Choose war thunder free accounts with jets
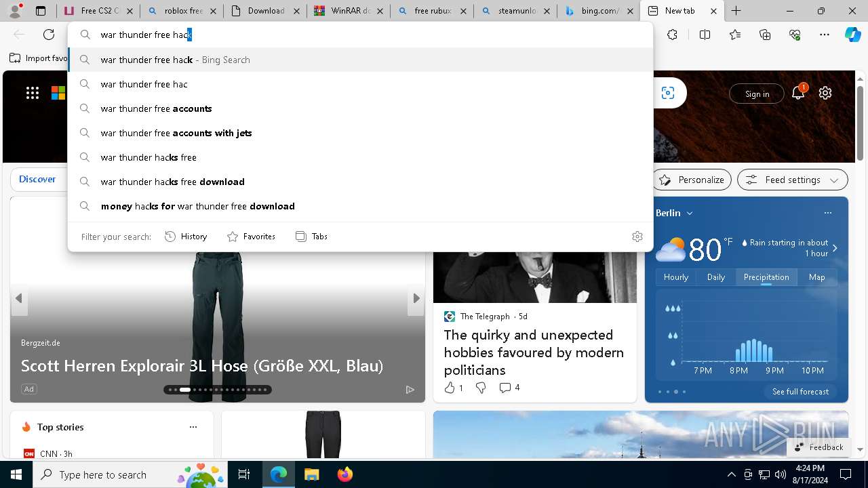 click(361, 133)
